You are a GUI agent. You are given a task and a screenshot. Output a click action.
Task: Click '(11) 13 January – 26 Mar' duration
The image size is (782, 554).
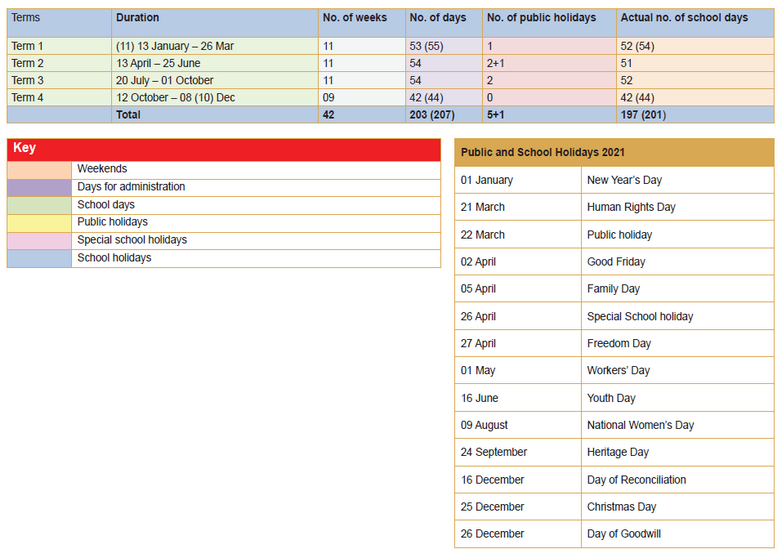coord(175,46)
